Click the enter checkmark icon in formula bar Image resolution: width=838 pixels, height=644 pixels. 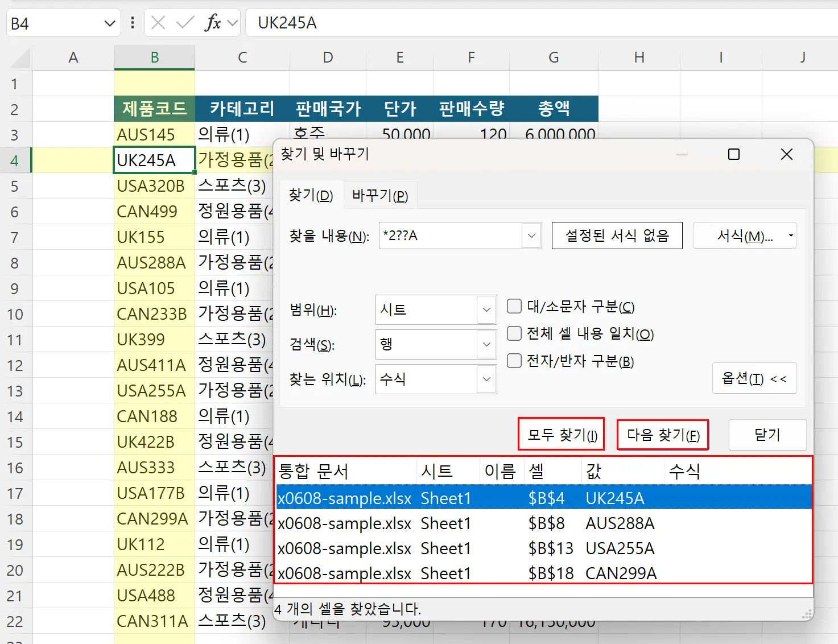coord(183,23)
